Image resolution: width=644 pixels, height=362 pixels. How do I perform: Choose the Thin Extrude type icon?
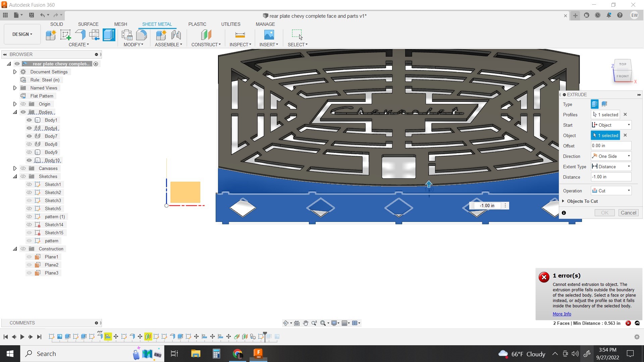coord(604,104)
